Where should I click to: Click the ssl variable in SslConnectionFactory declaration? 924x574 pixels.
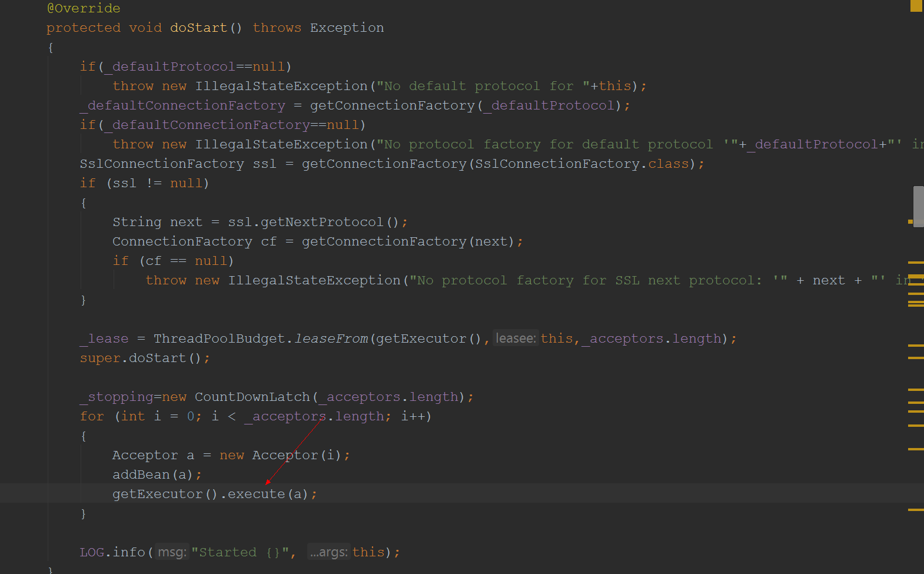(x=264, y=164)
